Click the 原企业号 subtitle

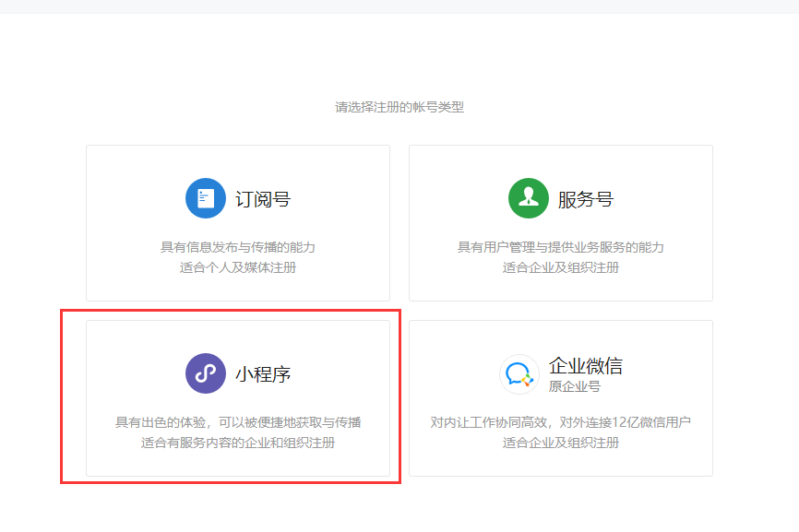574,386
